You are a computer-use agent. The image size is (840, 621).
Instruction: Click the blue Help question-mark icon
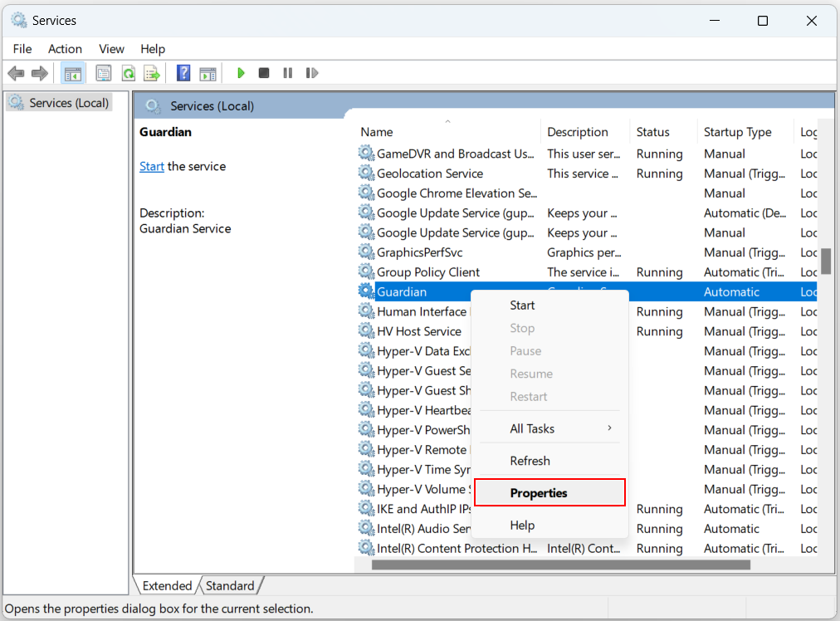(183, 73)
